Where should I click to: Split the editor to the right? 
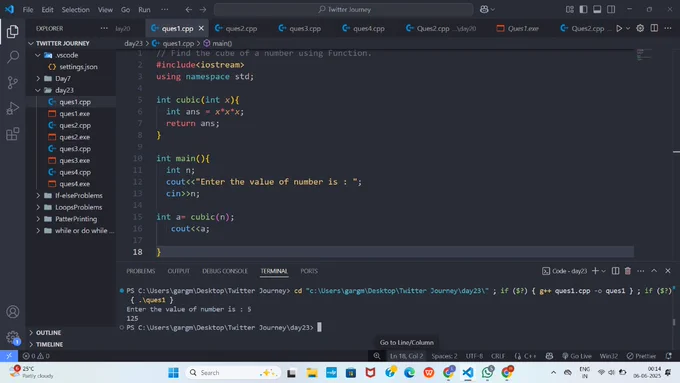click(654, 28)
